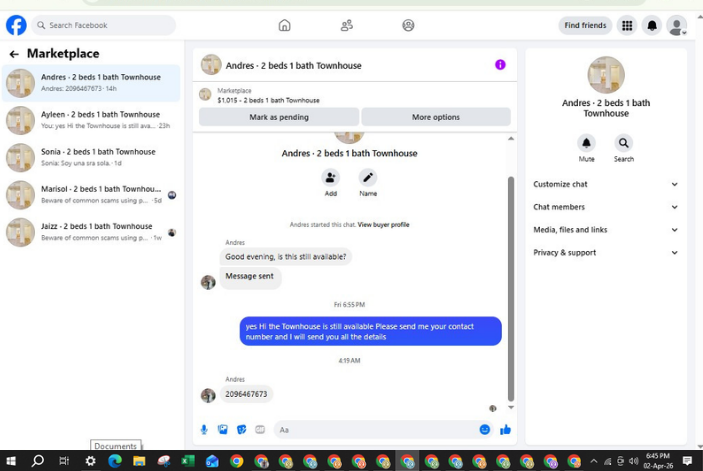Click the large townhouse avatar in right panel
Viewport: 703px width, 471px height.
click(606, 75)
